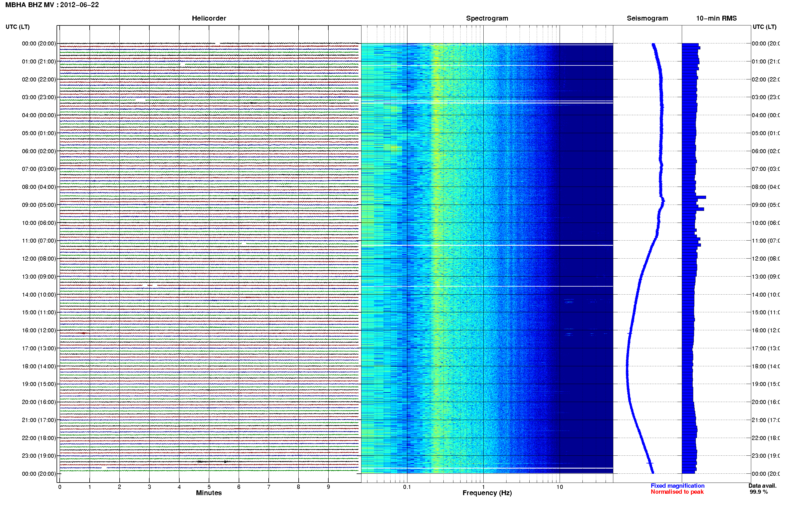This screenshot has height=508, width=812.
Task: Click the UTC (LT) label beside the Helicorder
Action: tap(17, 27)
